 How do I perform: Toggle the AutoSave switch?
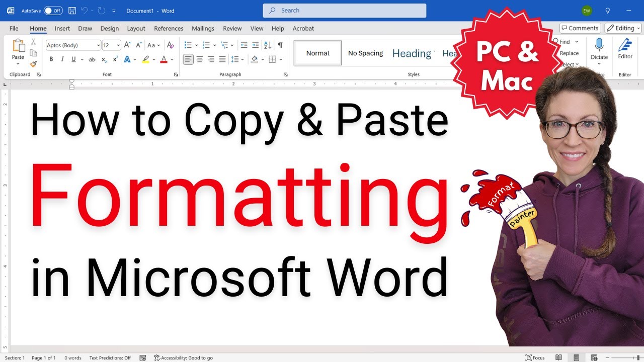pos(53,11)
